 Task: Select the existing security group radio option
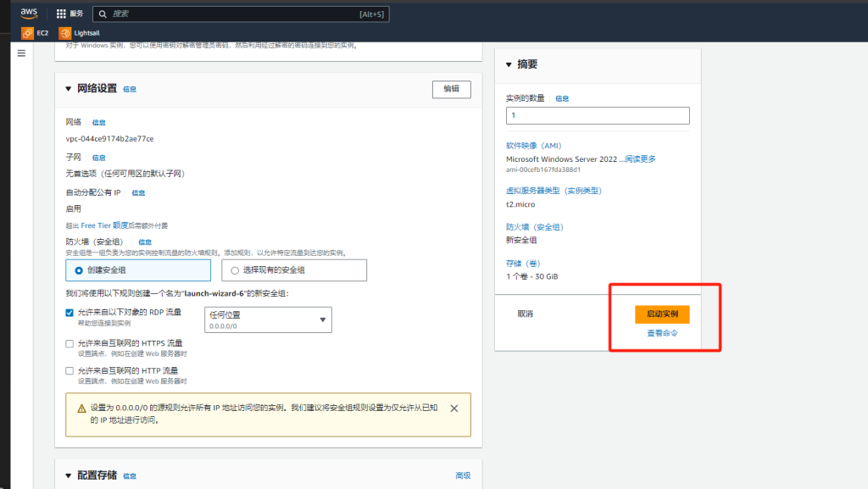(x=235, y=270)
